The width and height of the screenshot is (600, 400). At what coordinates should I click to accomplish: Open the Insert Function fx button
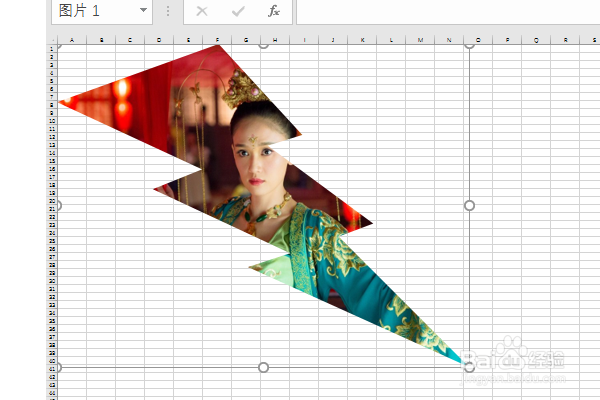pyautogui.click(x=274, y=11)
